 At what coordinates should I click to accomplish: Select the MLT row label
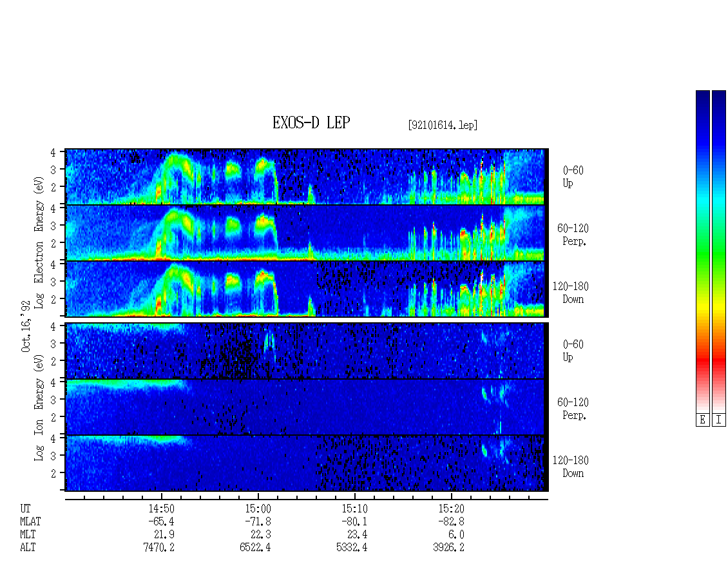coord(28,535)
